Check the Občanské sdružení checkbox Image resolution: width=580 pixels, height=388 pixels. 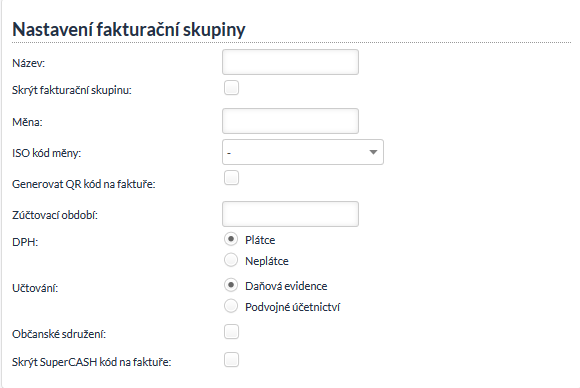pyautogui.click(x=231, y=332)
